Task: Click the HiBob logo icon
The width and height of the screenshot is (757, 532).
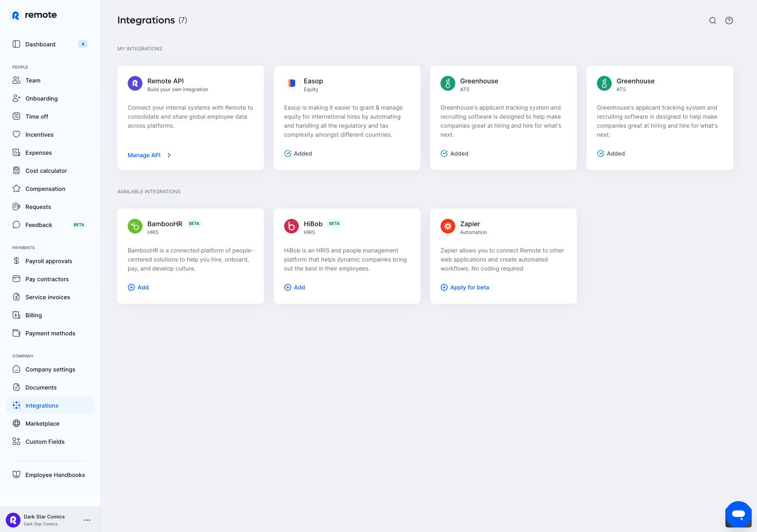Action: point(291,226)
